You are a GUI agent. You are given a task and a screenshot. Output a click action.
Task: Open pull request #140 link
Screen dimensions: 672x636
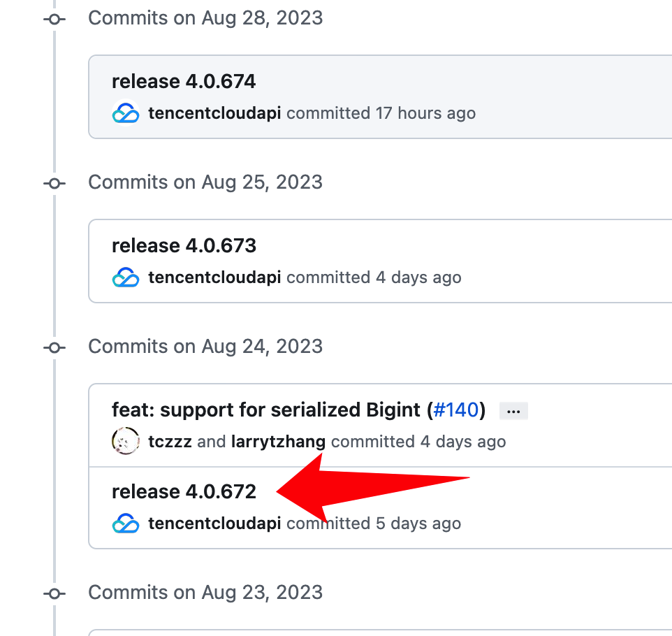pyautogui.click(x=456, y=410)
